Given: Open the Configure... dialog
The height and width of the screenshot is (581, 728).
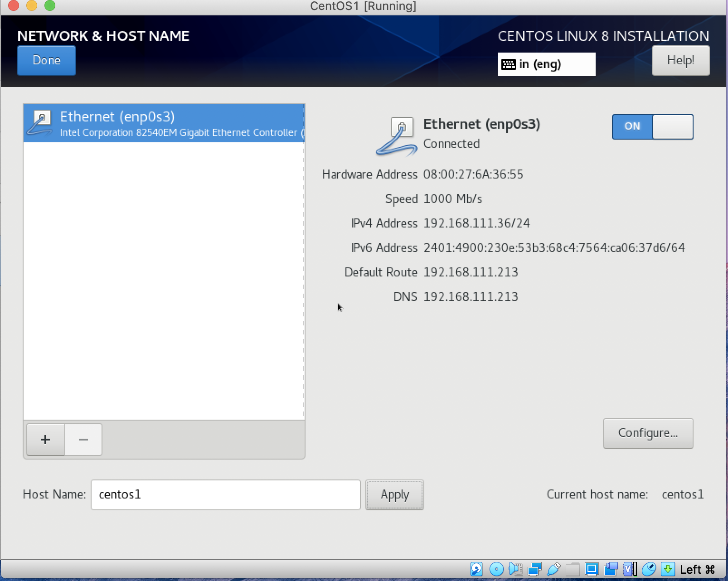Looking at the screenshot, I should click(x=648, y=433).
